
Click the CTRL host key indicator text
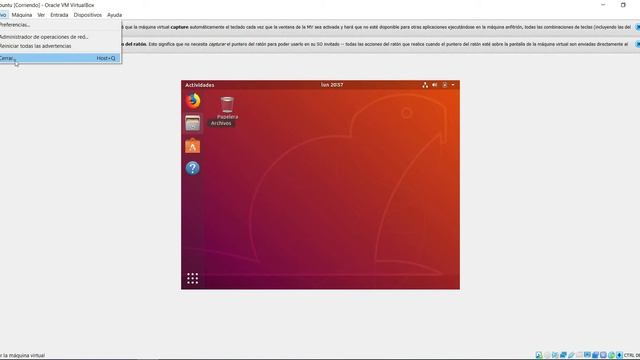[631, 355]
